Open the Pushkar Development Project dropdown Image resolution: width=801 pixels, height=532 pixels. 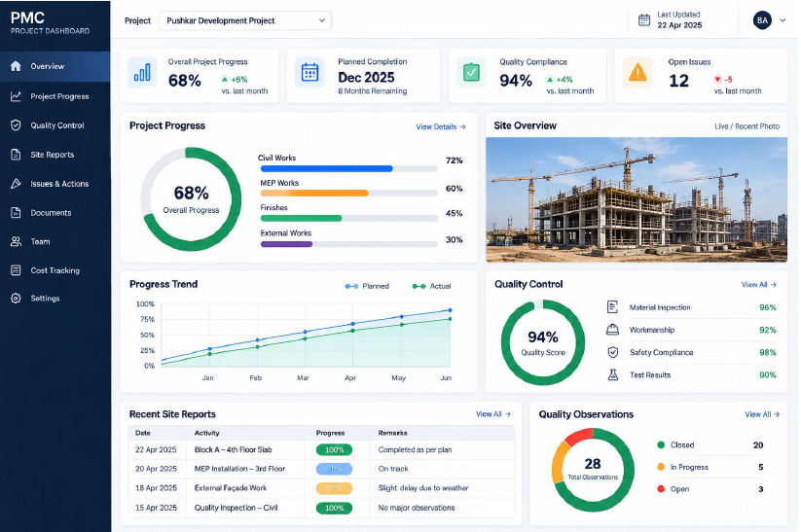tap(245, 20)
